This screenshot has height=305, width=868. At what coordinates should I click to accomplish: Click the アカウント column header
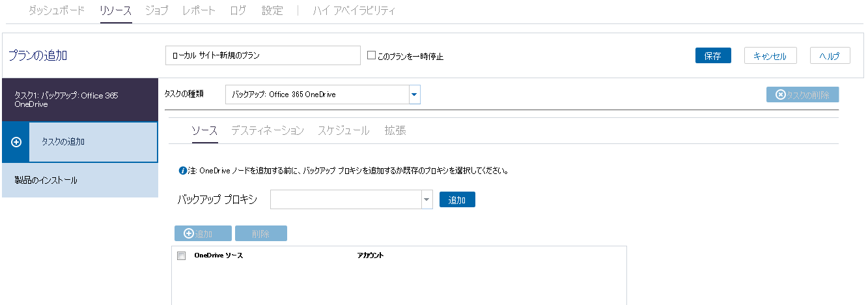370,255
